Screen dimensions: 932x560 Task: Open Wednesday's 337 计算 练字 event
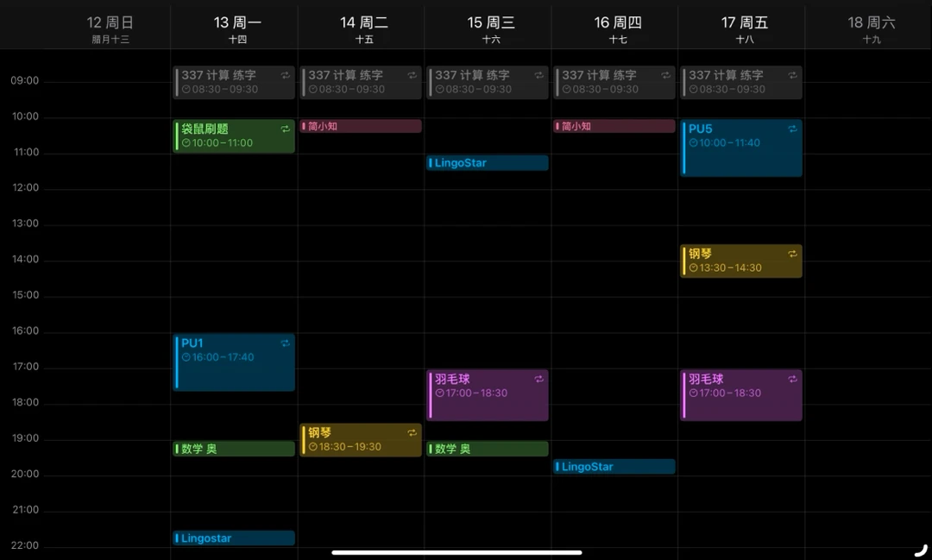[488, 82]
